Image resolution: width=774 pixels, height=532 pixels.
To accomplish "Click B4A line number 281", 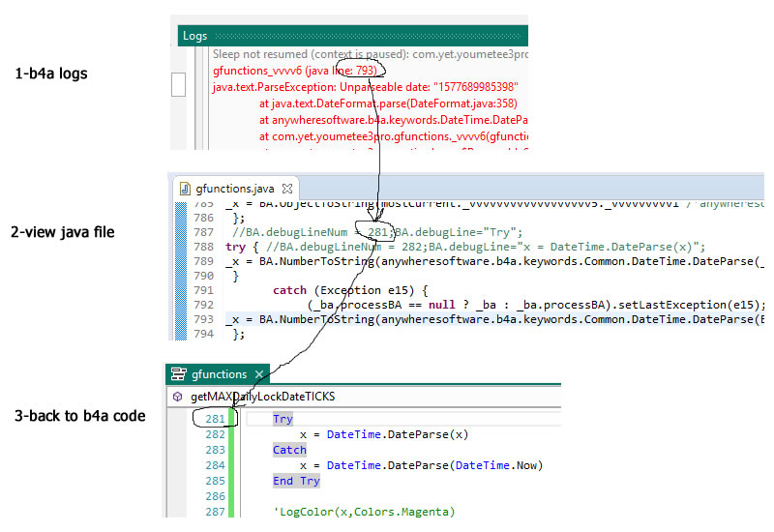I will pos(215,419).
